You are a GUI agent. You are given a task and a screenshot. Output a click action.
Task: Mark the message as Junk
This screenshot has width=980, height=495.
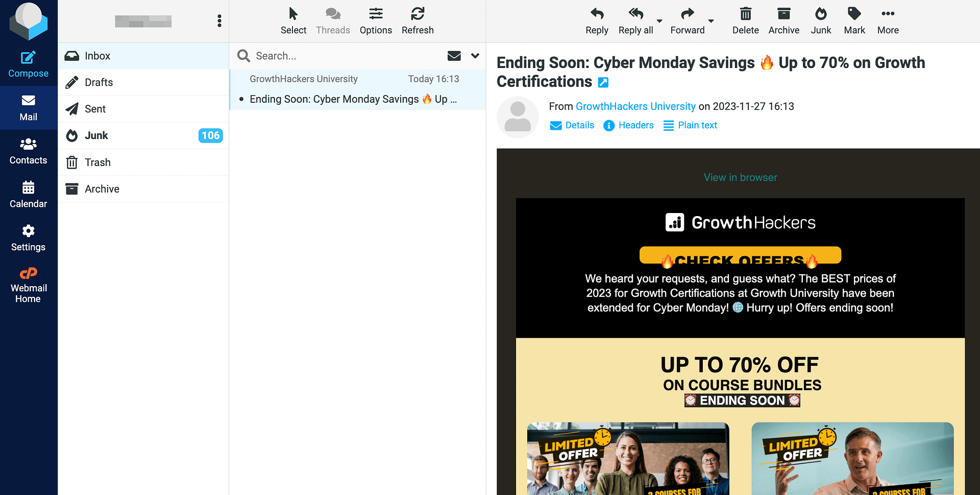820,21
